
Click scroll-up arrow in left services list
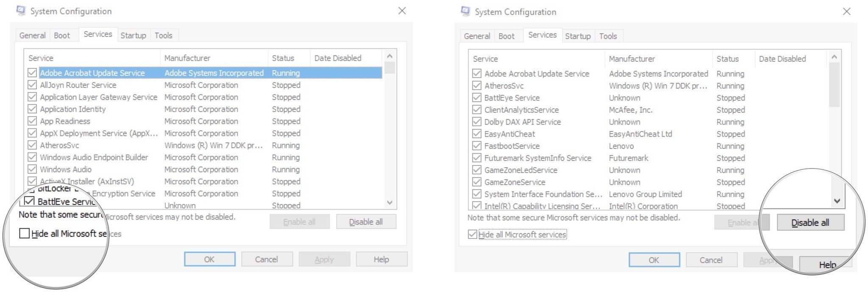[390, 56]
